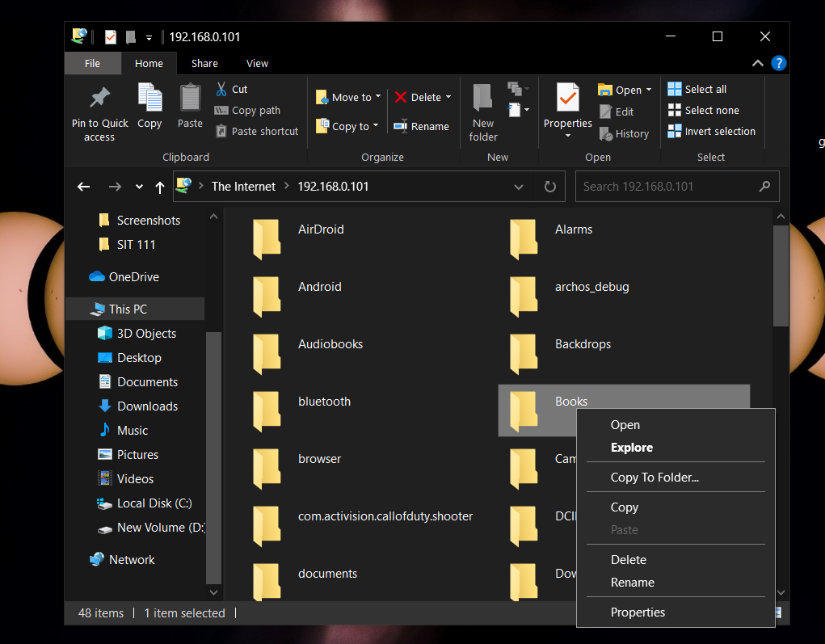Open the Help question mark icon
Viewport: 825px width, 644px height.
778,63
